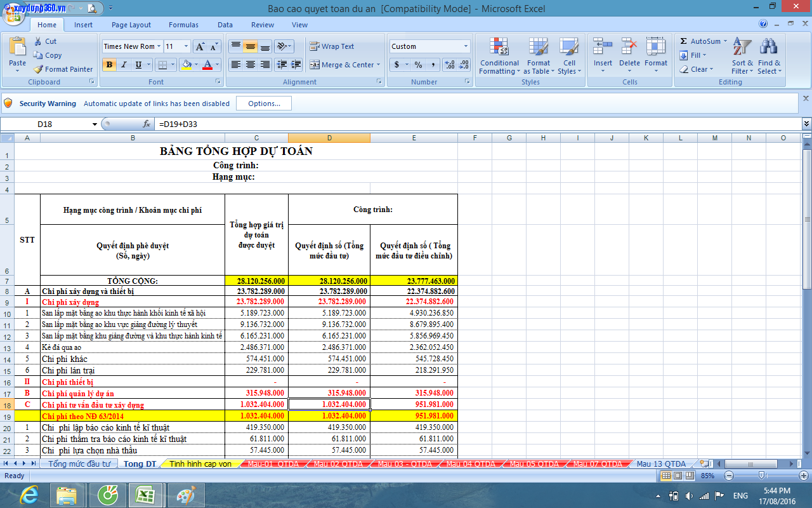Switch to Page Layout tab
812x508 pixels.
pos(131,25)
